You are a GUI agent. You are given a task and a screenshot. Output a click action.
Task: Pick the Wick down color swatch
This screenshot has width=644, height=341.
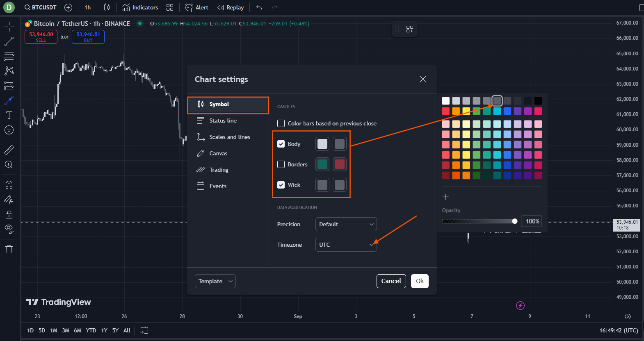(340, 185)
